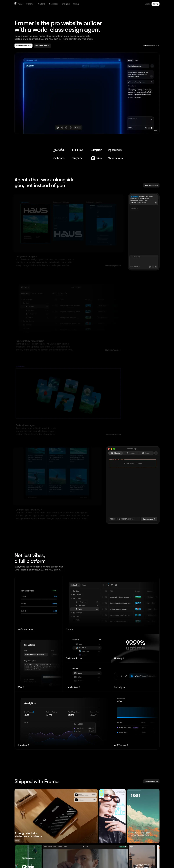
Task: Open the Analytics feature link
Action: 23,745
